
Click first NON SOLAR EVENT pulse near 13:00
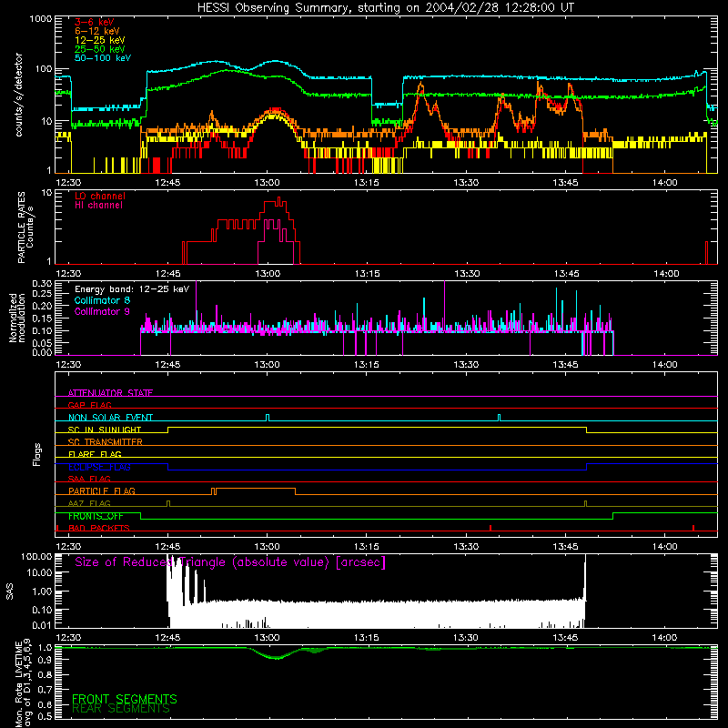(x=267, y=418)
